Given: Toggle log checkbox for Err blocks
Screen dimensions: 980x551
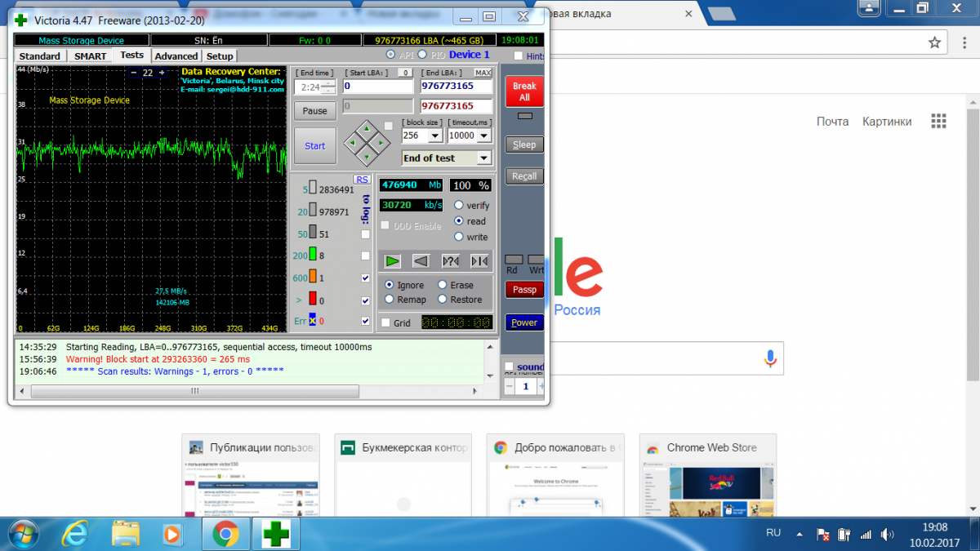Looking at the screenshot, I should coord(365,321).
